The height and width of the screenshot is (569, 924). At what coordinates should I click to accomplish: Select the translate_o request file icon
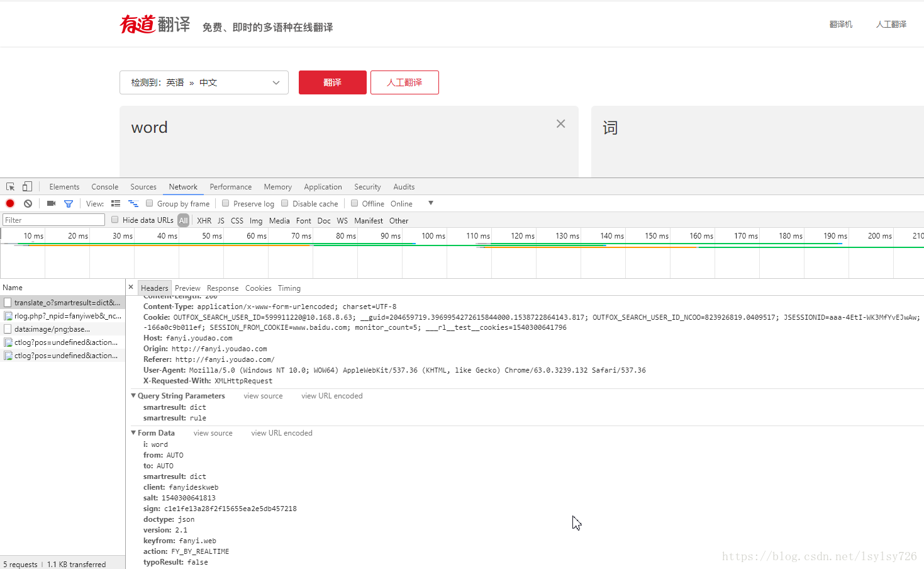coord(8,303)
